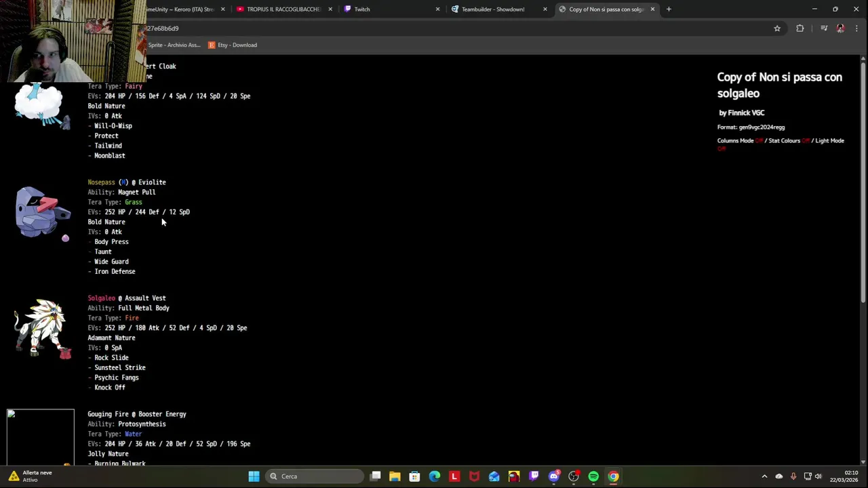868x488 pixels.
Task: Select 'Format: gen9vgc2024regg' text
Action: 751,127
